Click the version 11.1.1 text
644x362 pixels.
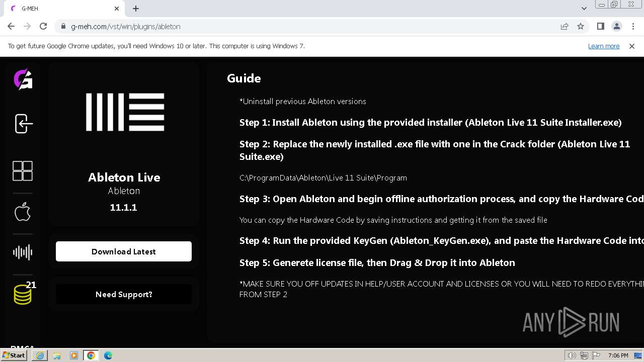(123, 207)
